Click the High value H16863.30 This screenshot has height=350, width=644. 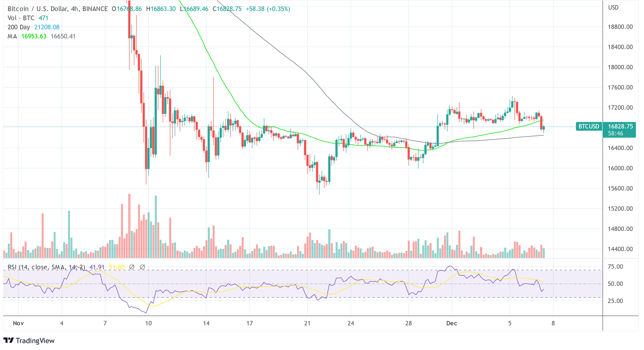click(x=161, y=9)
